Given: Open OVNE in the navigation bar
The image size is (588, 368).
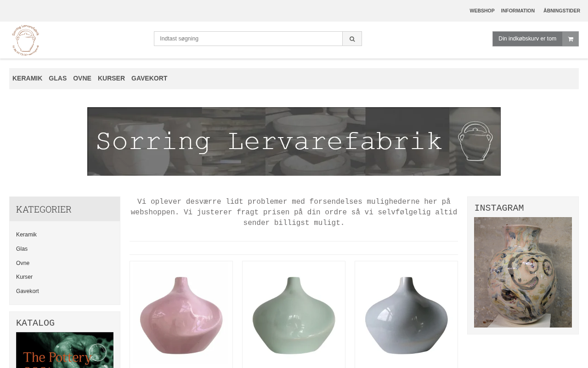Looking at the screenshot, I should point(82,78).
